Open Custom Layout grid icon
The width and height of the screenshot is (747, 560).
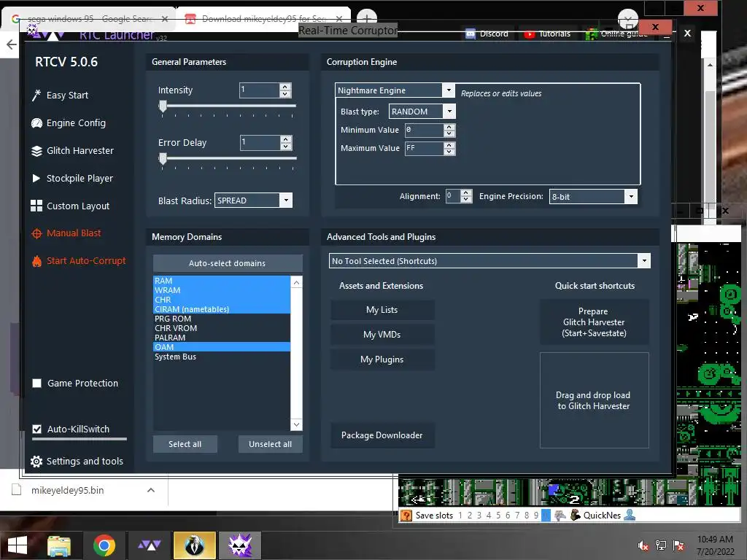coord(36,206)
